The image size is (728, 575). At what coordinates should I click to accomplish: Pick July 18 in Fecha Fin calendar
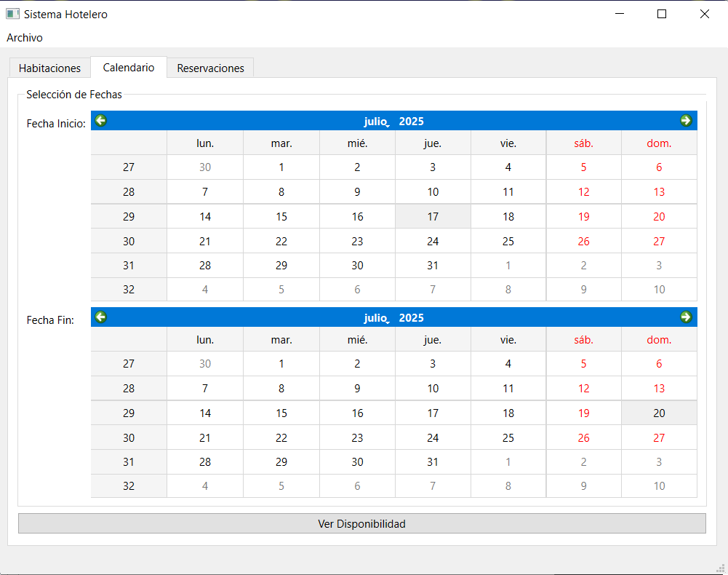click(x=508, y=413)
